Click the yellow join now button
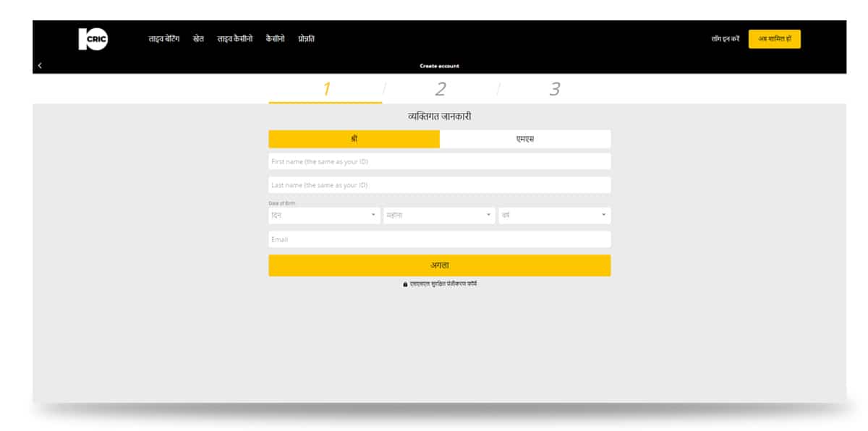868x431 pixels. point(774,39)
